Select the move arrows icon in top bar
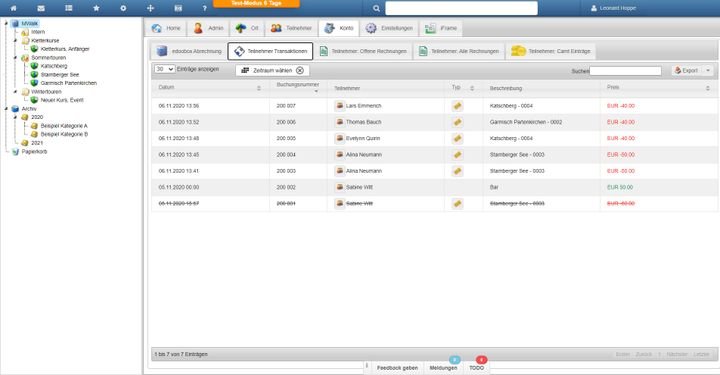Image resolution: width=720 pixels, height=375 pixels. [150, 8]
